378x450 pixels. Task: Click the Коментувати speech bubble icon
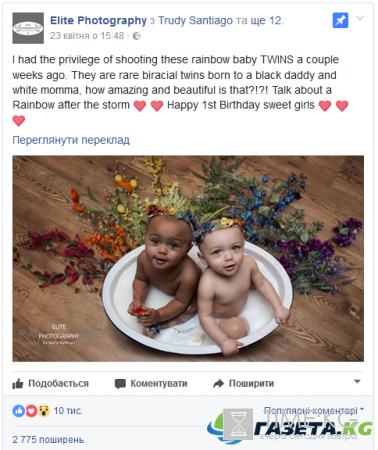click(x=120, y=384)
